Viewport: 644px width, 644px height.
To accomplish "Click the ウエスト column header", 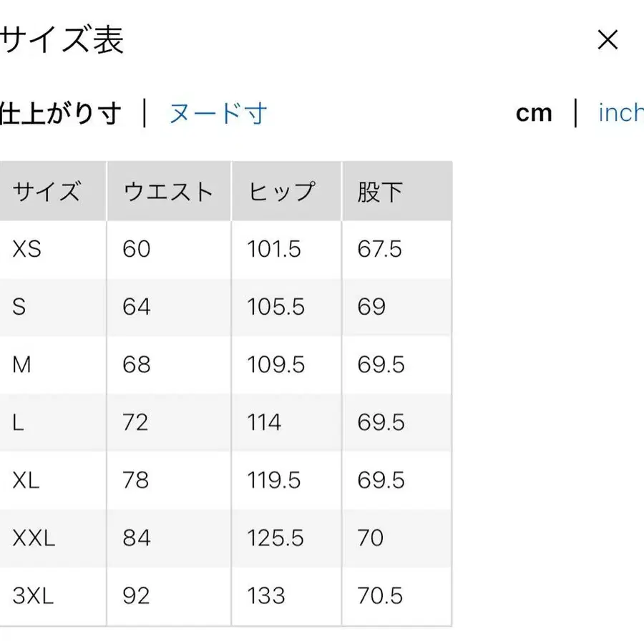I will pyautogui.click(x=169, y=191).
